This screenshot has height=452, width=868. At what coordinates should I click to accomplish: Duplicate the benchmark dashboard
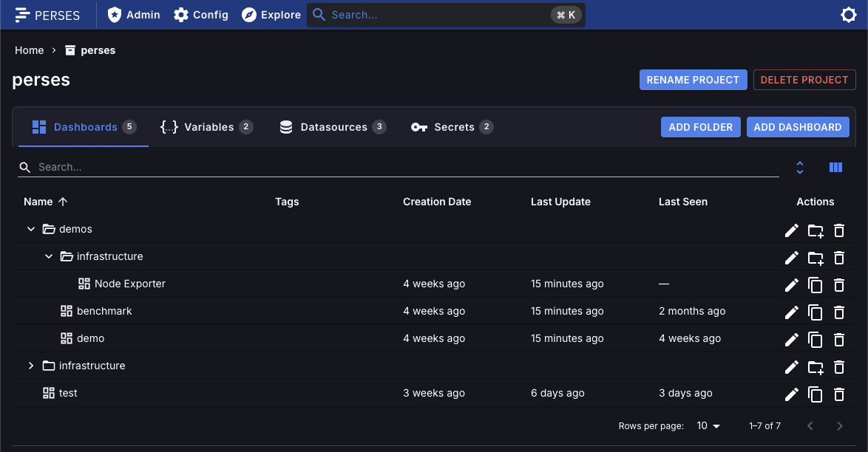816,312
